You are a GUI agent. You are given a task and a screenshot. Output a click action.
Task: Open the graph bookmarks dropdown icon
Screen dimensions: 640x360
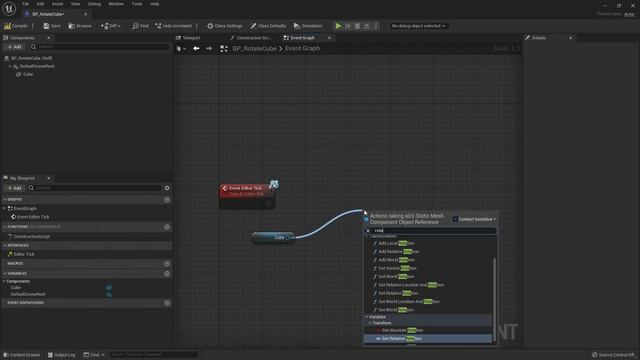181,49
